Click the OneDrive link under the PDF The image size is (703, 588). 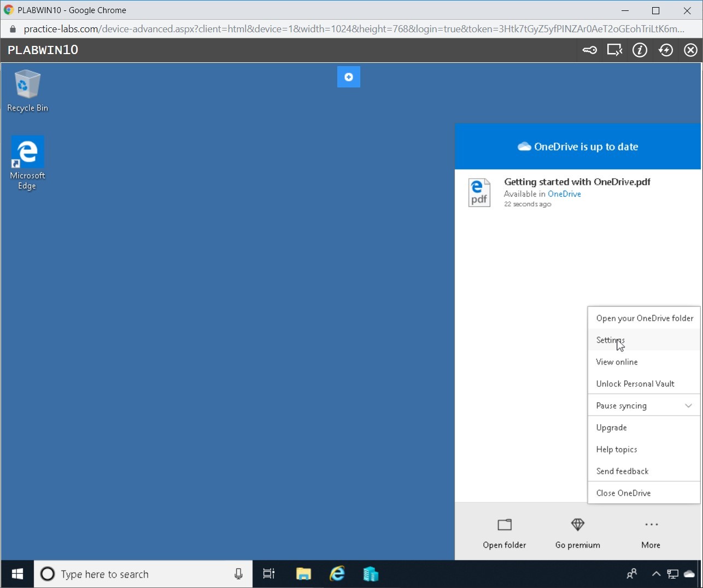point(564,194)
